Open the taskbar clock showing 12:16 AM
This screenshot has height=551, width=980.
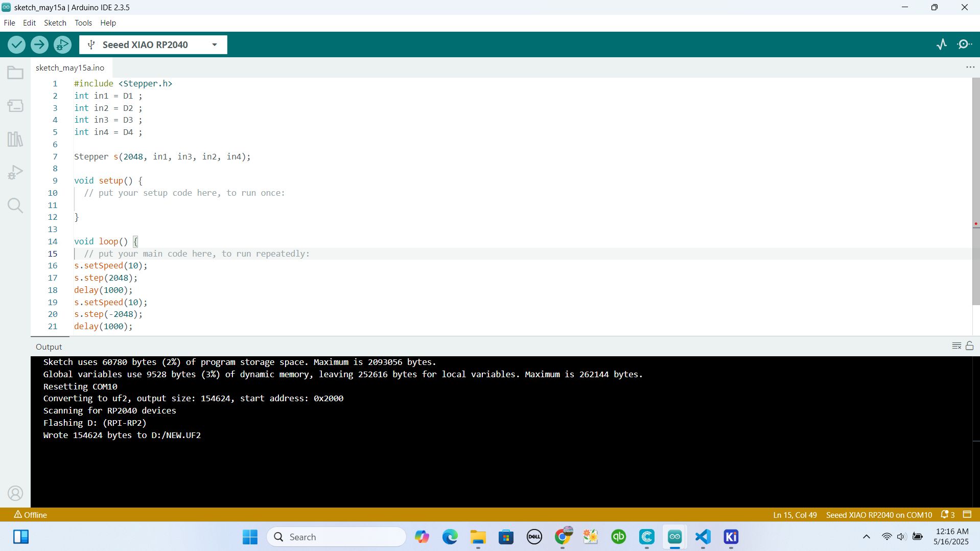click(x=951, y=537)
